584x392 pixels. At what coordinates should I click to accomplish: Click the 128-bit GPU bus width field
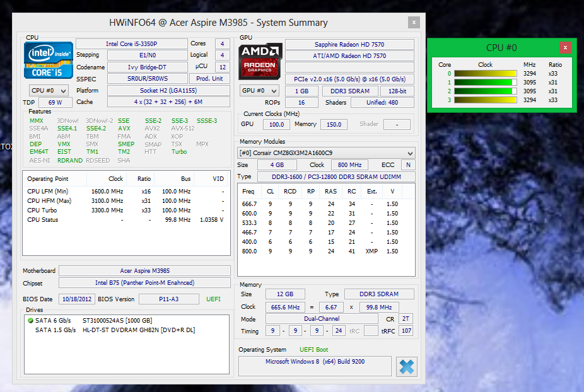[397, 91]
